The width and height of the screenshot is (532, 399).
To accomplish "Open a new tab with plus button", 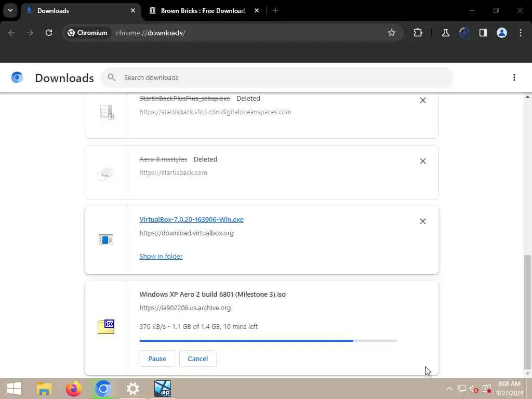I will coord(275,10).
